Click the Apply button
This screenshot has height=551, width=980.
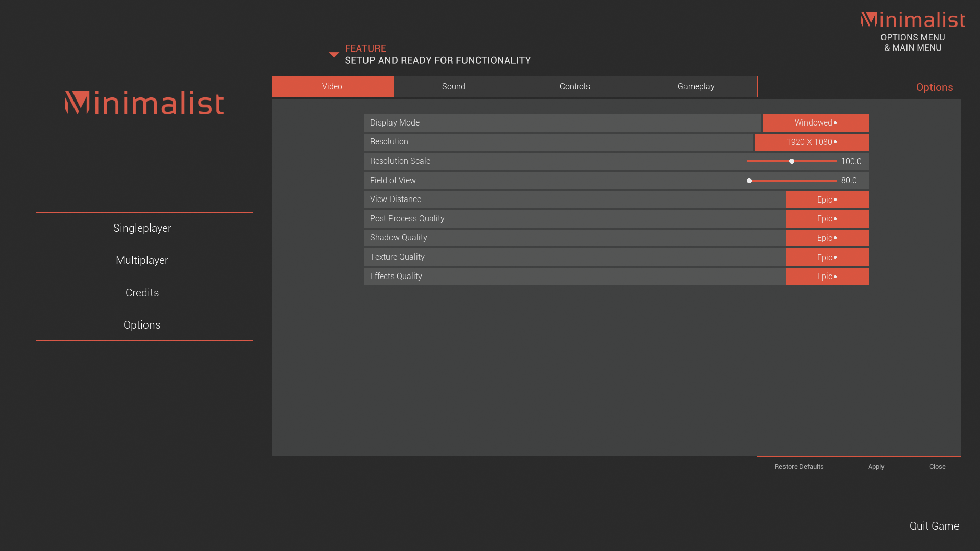(876, 466)
